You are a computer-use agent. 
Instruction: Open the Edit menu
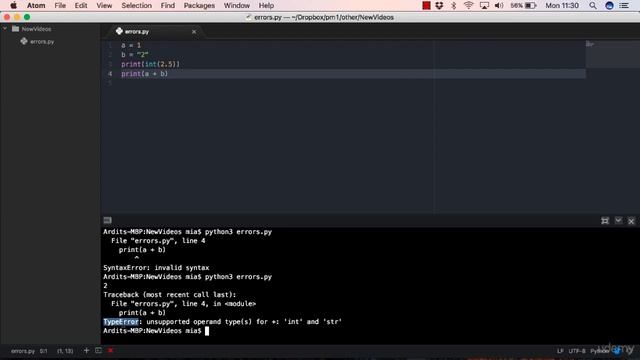point(81,5)
